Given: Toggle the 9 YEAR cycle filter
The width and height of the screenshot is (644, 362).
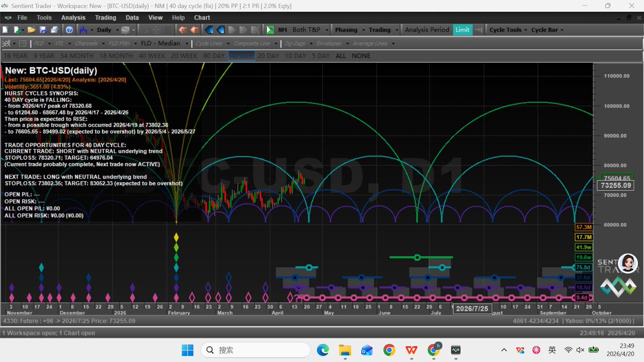Looking at the screenshot, I should tap(44, 56).
